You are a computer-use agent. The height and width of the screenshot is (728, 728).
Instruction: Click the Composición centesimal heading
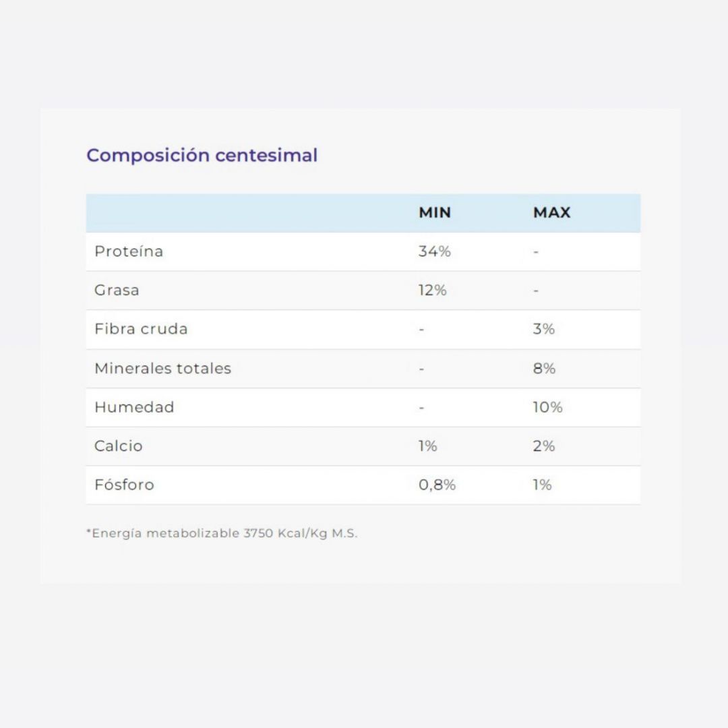click(x=202, y=156)
